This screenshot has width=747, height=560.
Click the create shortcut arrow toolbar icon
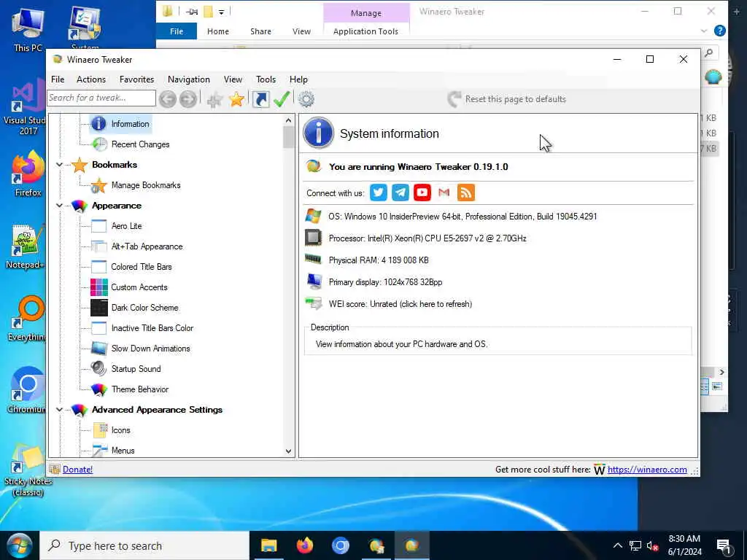pyautogui.click(x=260, y=99)
